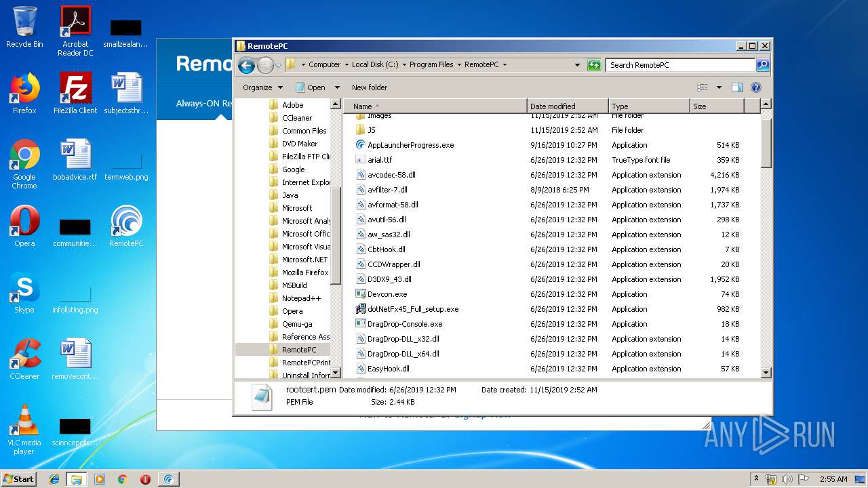
Task: Select arial.ttf font file
Action: 380,160
